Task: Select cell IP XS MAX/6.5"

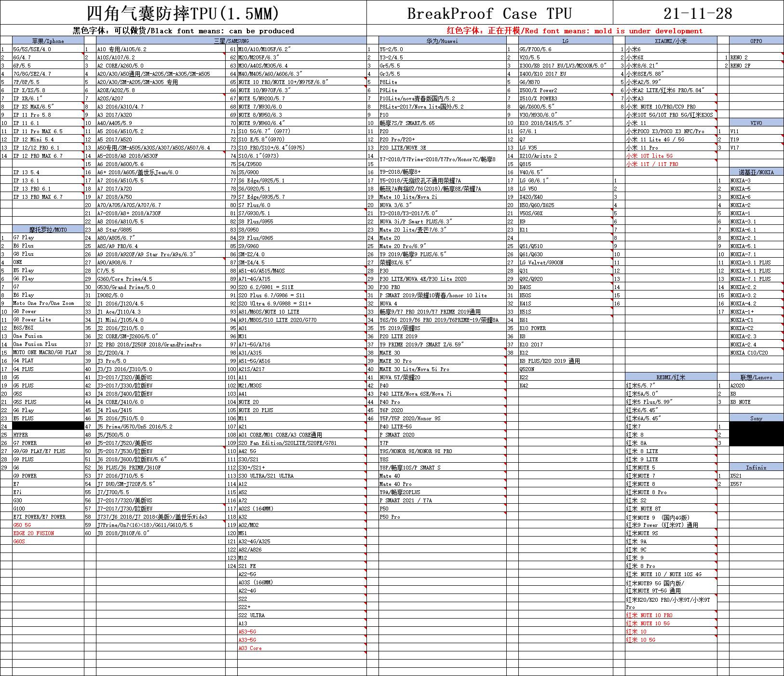Action: [48, 107]
